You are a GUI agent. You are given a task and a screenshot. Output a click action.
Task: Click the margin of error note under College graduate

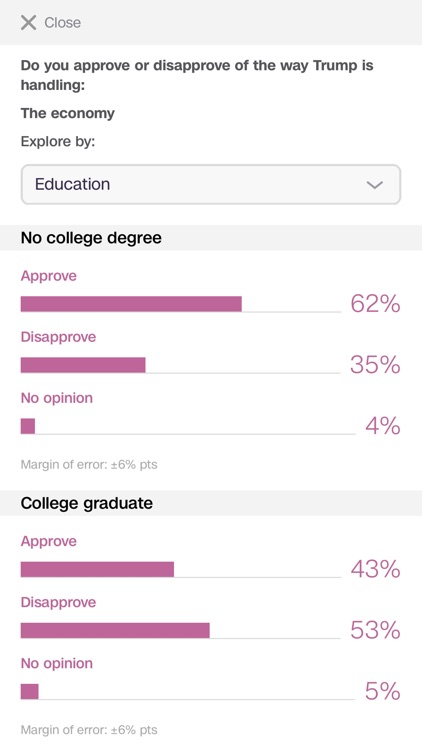(89, 730)
